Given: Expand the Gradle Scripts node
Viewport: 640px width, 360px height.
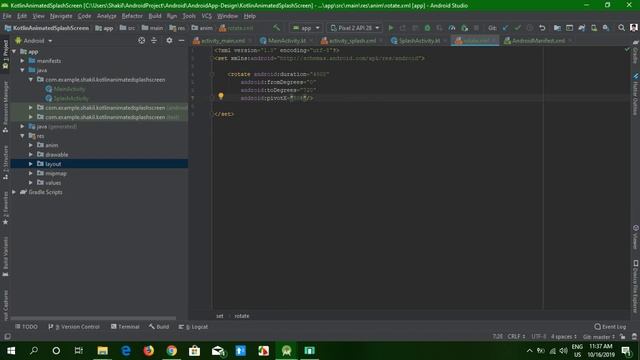Looking at the screenshot, I should pos(14,192).
